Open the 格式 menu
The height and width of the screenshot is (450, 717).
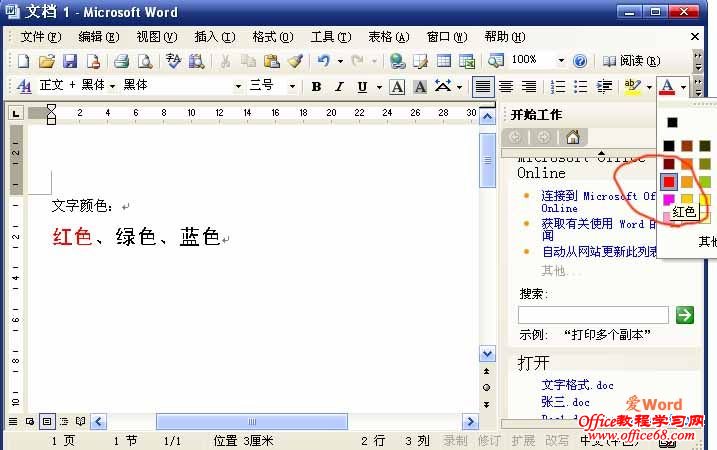273,37
